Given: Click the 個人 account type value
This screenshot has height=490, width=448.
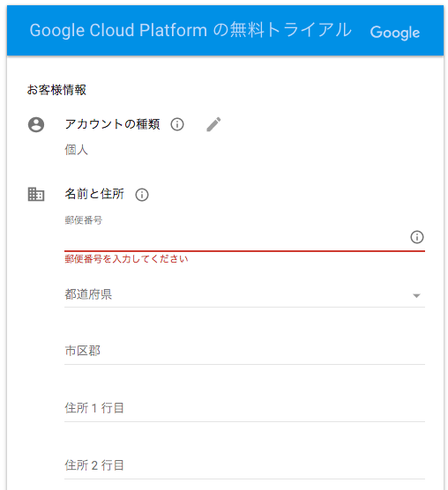Looking at the screenshot, I should (x=76, y=150).
